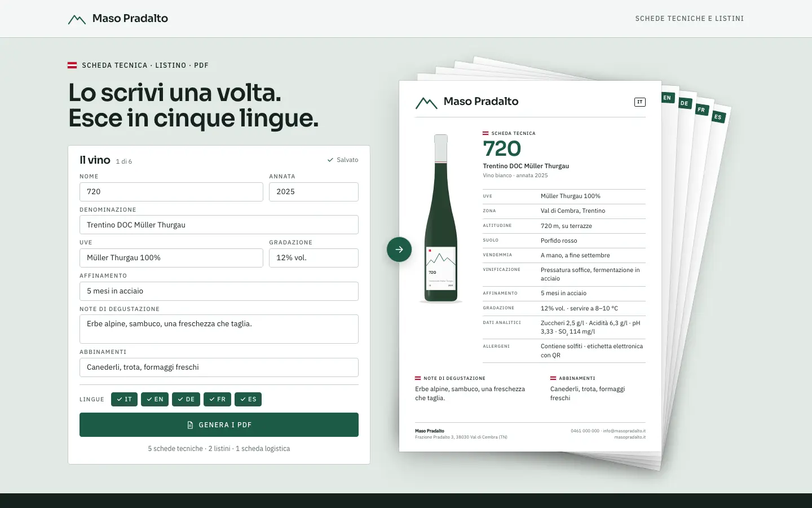Image resolution: width=812 pixels, height=508 pixels.
Task: Click 'Contiene solfiti' allergen text
Action: 592,351
